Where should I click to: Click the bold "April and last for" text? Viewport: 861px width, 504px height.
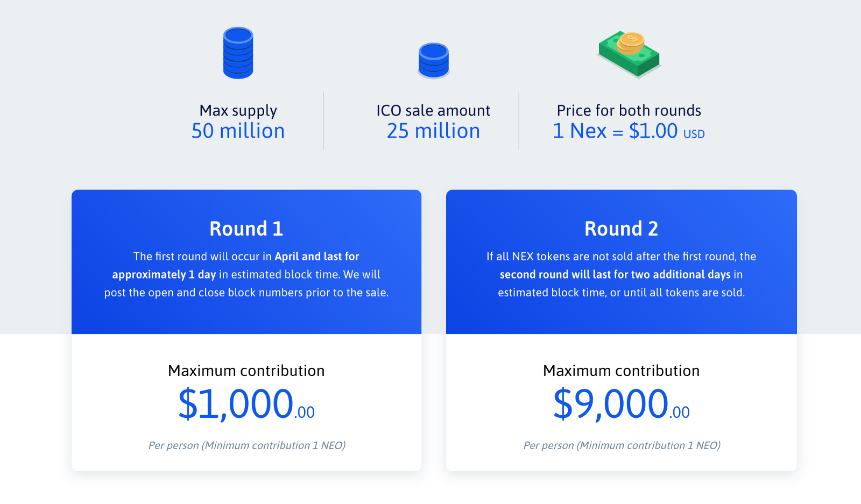[x=316, y=257]
